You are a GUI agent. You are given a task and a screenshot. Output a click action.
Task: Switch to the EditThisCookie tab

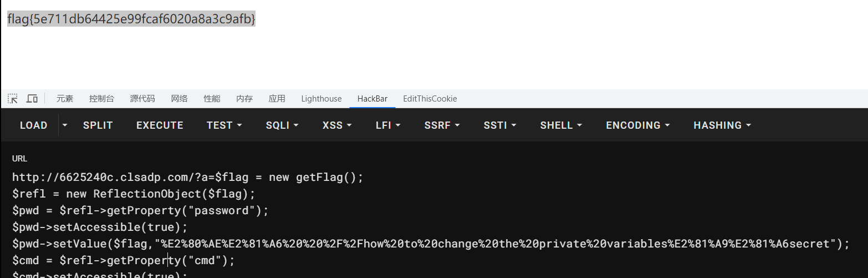coord(430,99)
